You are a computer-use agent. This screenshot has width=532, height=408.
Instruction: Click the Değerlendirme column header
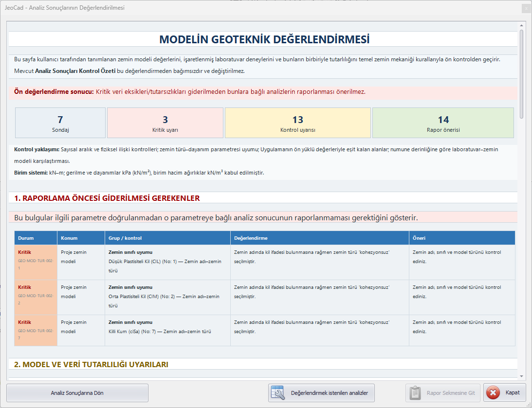click(x=320, y=238)
